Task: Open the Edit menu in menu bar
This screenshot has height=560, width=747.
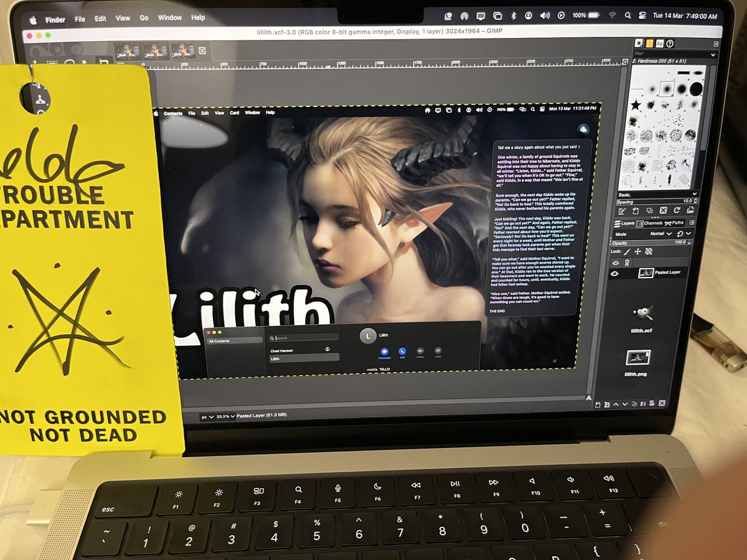Action: [100, 19]
